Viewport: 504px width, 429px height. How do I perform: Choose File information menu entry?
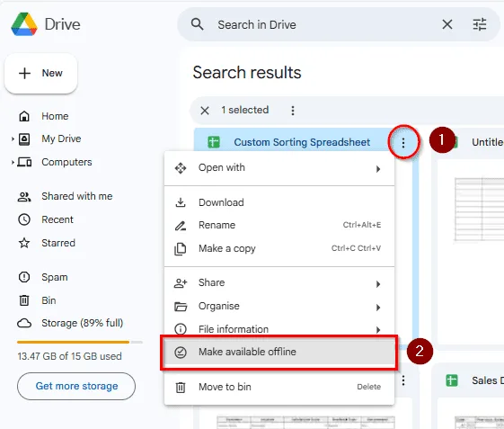(279, 328)
